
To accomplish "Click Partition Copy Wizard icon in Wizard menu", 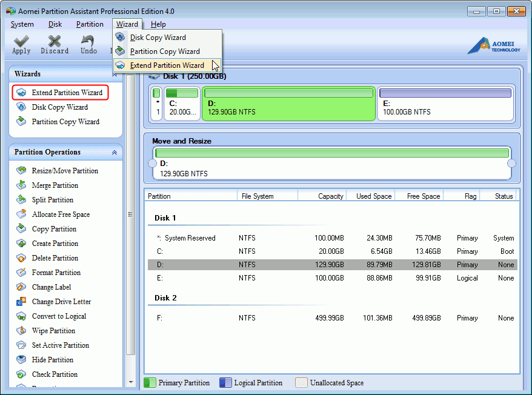I will click(120, 51).
